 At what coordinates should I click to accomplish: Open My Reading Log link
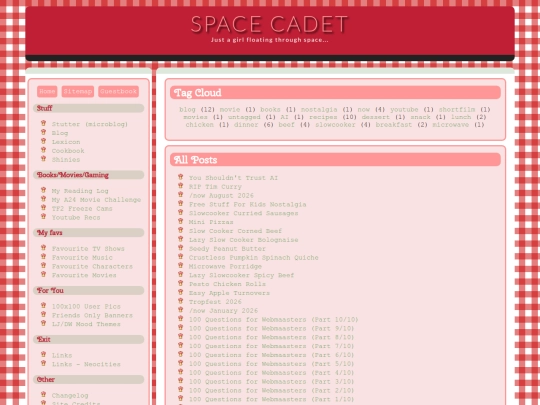coord(80,191)
